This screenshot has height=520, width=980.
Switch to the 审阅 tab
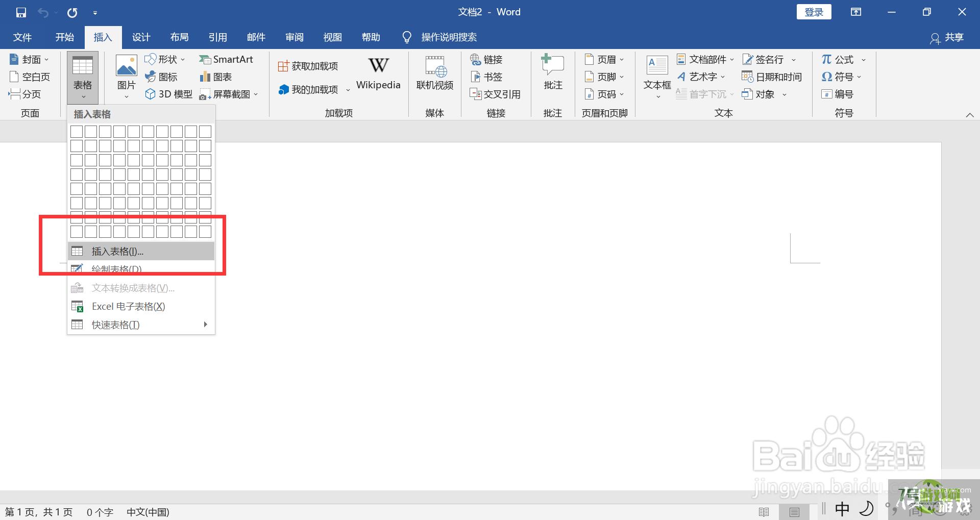295,37
